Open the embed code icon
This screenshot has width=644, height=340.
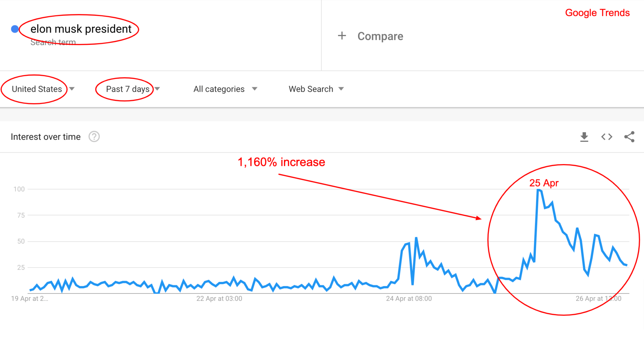607,137
